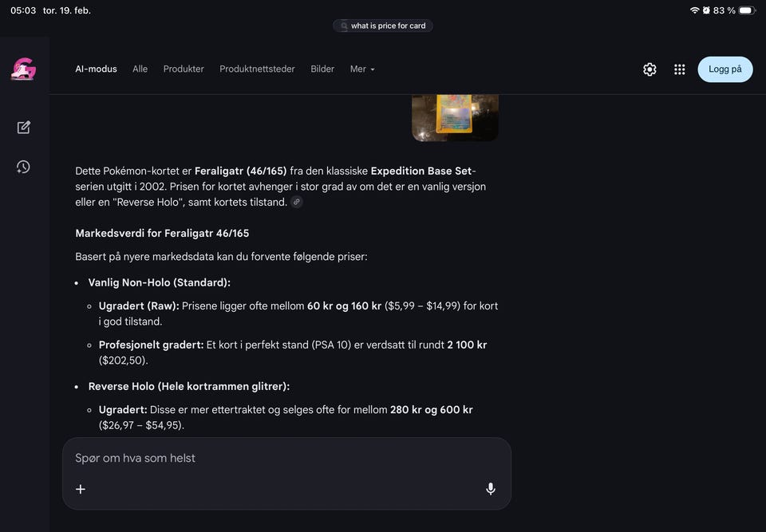The image size is (766, 532).
Task: Select the price '280 kr og 600 kr'
Action: [x=431, y=410]
